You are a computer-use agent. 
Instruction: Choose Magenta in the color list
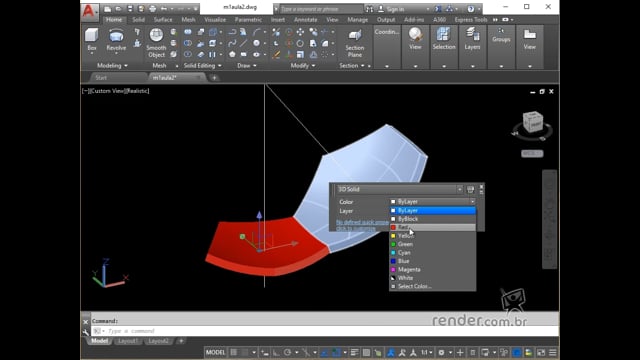(x=433, y=269)
